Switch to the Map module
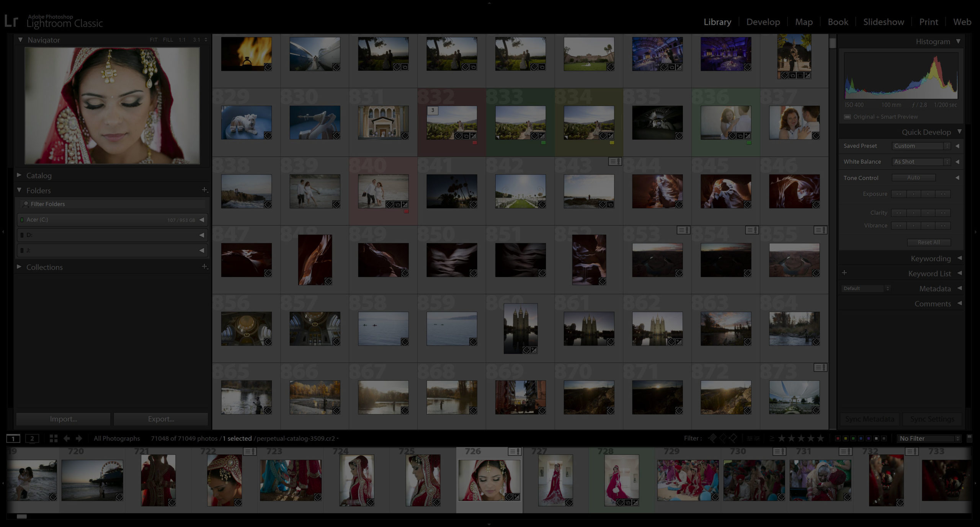980x527 pixels. click(x=804, y=22)
